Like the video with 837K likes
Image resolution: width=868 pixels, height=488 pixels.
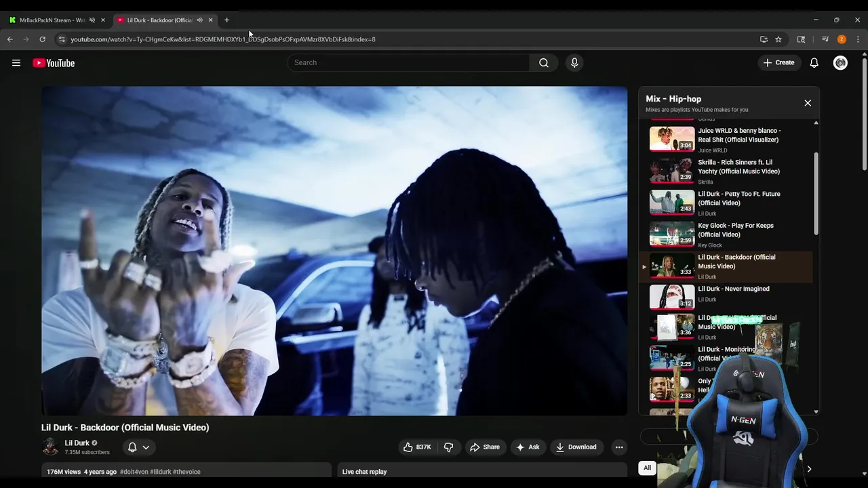418,447
